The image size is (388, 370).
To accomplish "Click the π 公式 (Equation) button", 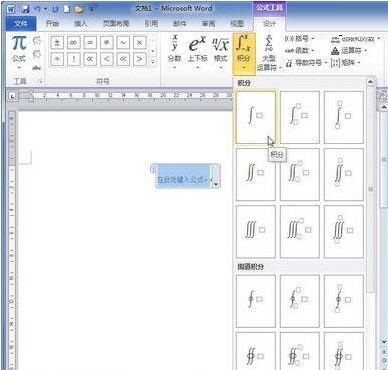I will (19, 52).
